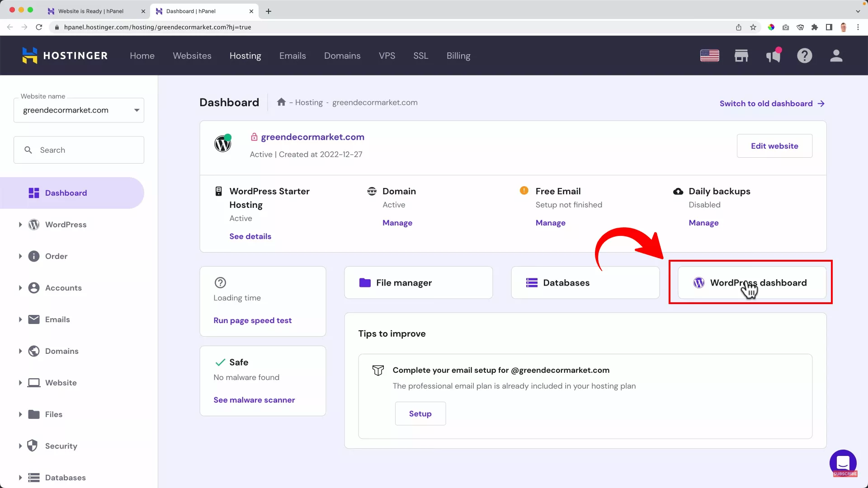Open the File manager card
This screenshot has width=868, height=488.
coord(418,282)
